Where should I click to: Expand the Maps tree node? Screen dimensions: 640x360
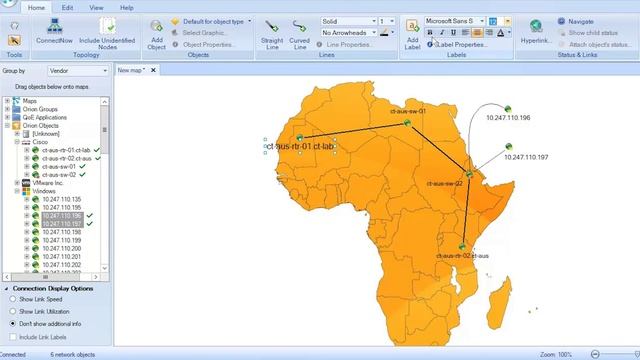[x=7, y=101]
